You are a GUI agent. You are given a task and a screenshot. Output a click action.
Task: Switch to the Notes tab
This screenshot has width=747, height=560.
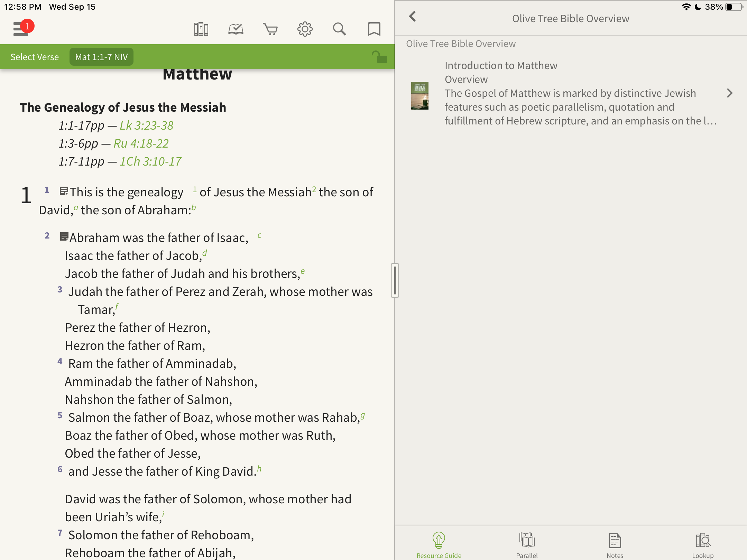point(615,545)
